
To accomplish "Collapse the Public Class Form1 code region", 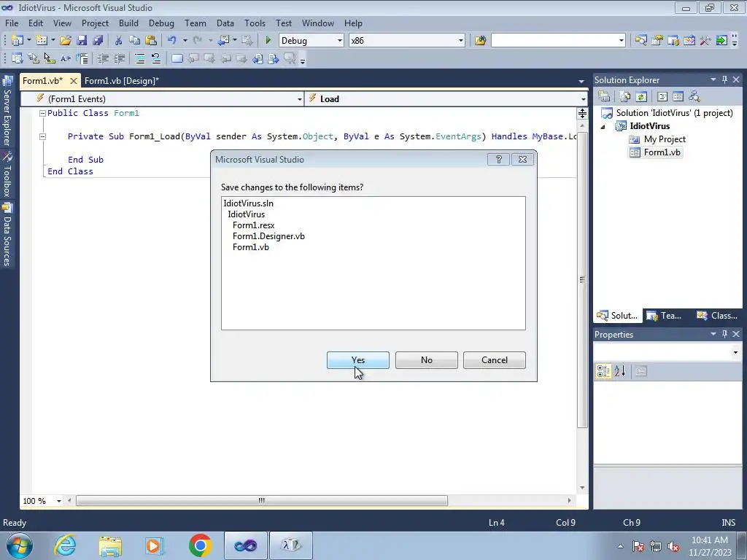I will 42,113.
